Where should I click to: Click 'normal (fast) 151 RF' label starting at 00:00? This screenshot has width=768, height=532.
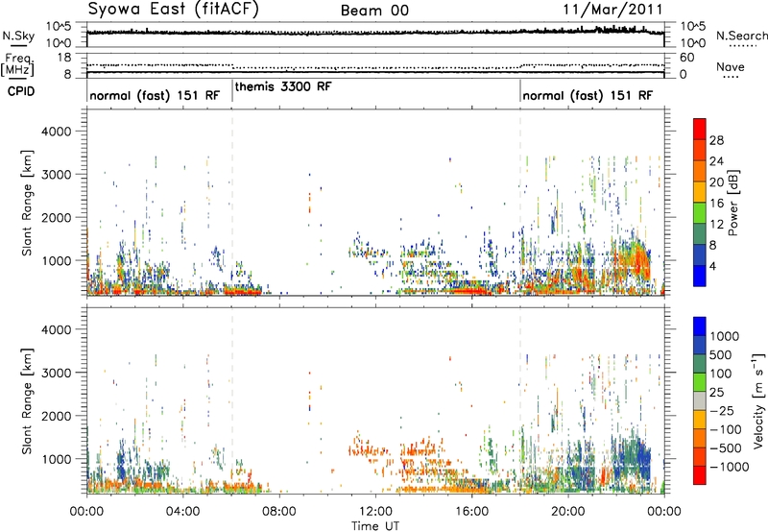[155, 95]
